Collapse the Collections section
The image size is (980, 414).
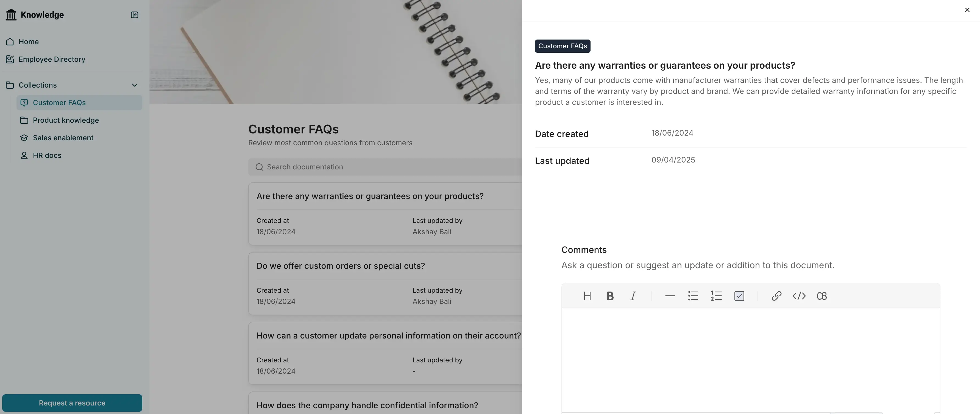coord(135,85)
